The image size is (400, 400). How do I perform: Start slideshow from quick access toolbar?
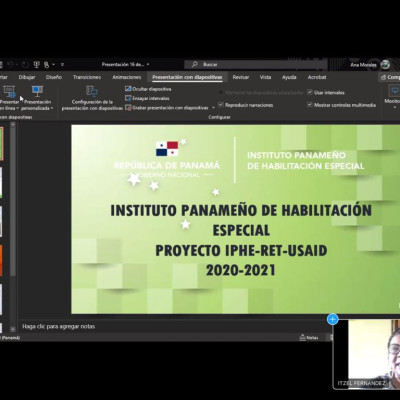(x=37, y=64)
